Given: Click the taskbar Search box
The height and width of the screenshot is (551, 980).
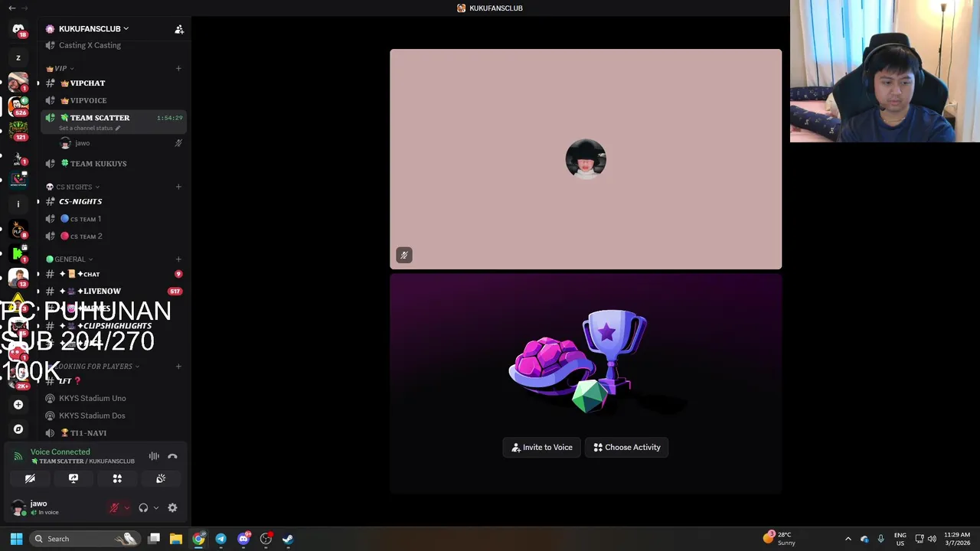Looking at the screenshot, I should 85,539.
